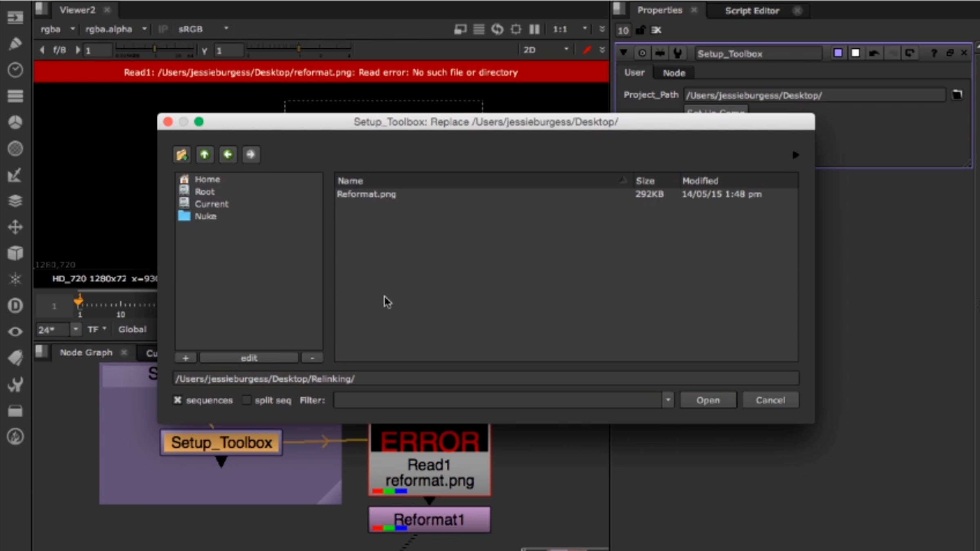The image size is (980, 551).
Task: Select the Node Graph tab
Action: [x=86, y=352]
